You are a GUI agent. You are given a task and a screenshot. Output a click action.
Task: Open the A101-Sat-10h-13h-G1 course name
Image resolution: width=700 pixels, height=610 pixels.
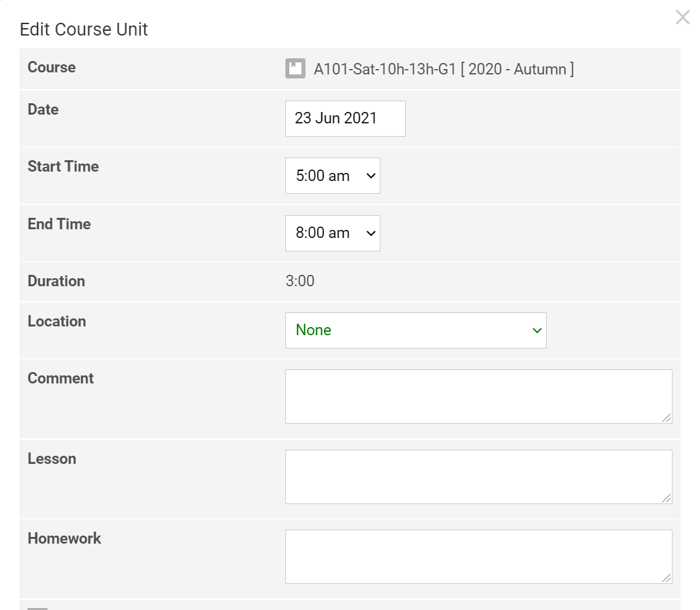point(384,69)
